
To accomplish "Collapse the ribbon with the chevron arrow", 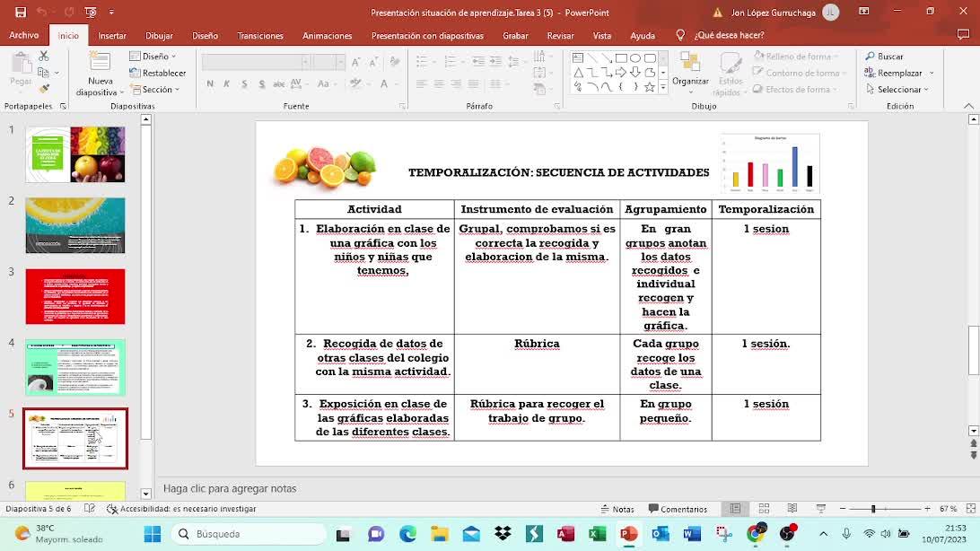I will coord(968,106).
